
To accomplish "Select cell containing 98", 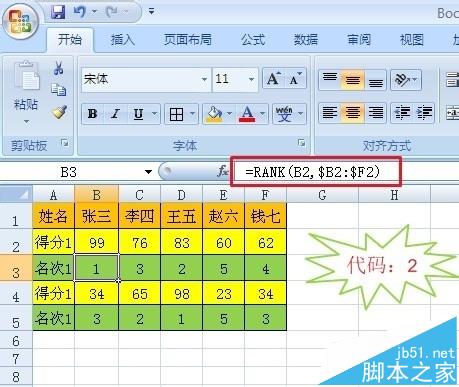I will pos(182,294).
